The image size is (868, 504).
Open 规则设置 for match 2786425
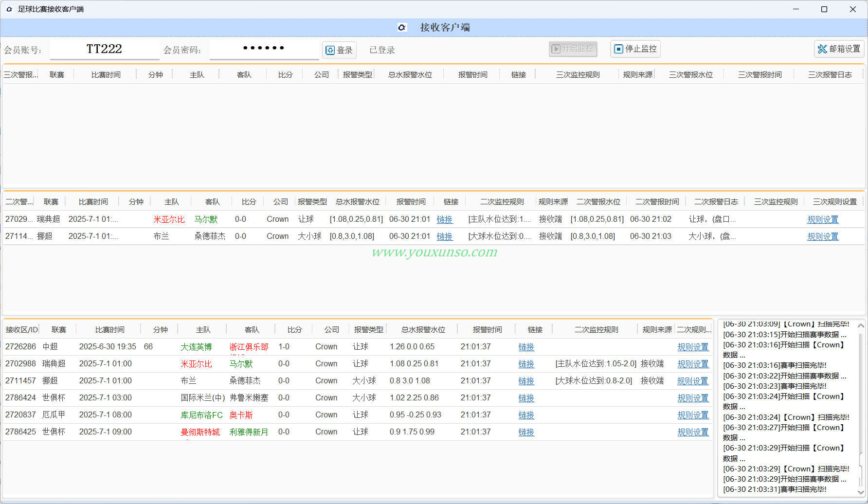(693, 432)
